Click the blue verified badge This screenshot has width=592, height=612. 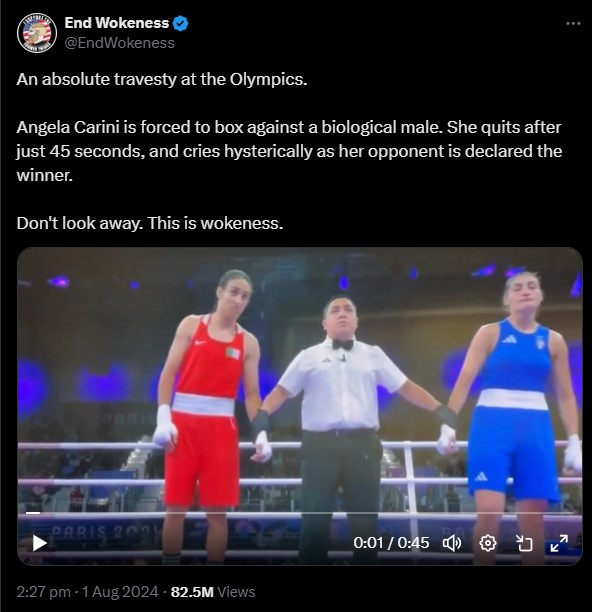180,23
